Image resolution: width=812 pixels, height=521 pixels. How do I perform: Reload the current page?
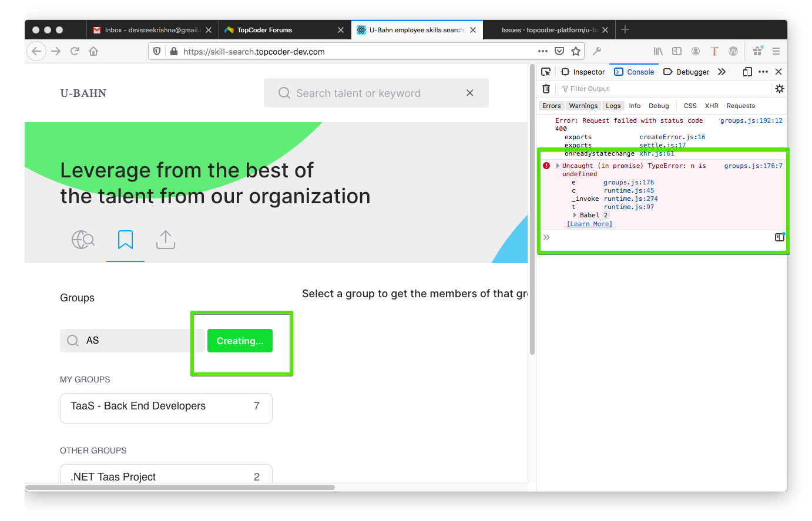(x=75, y=51)
